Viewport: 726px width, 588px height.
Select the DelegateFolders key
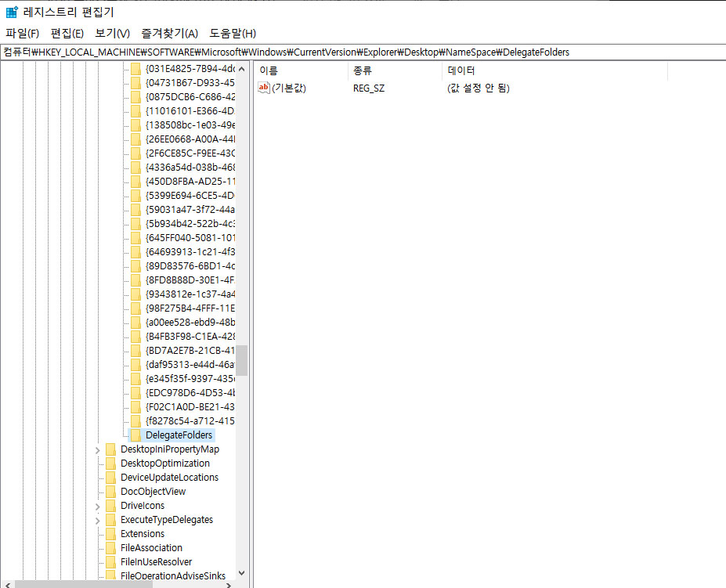click(179, 435)
